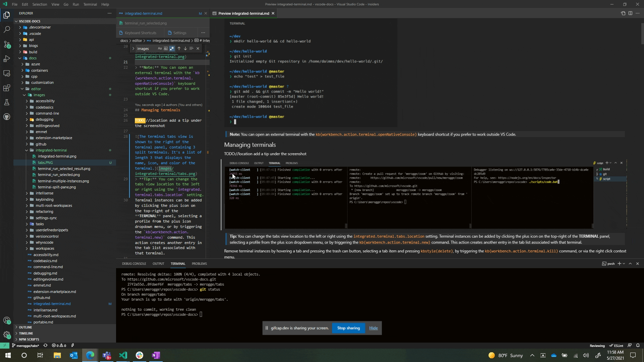644x362 pixels.
Task: Open Manage gear menu in activity bar
Action: click(7, 335)
